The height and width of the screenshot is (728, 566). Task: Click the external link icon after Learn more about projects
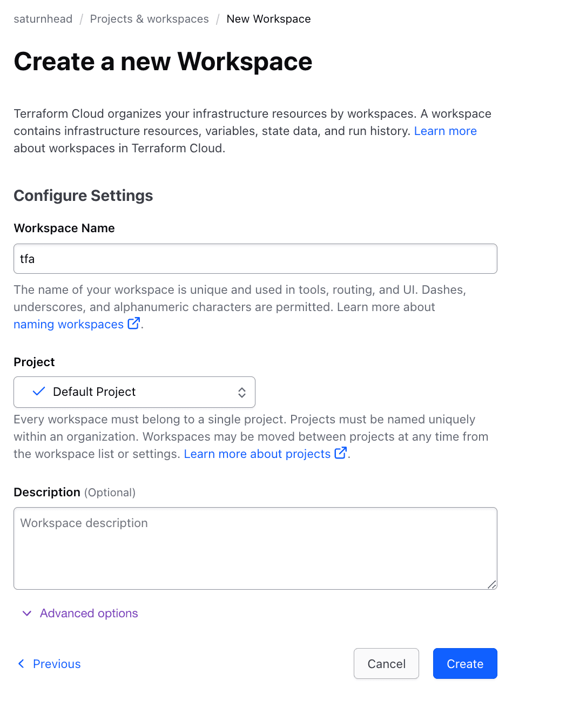(x=340, y=453)
